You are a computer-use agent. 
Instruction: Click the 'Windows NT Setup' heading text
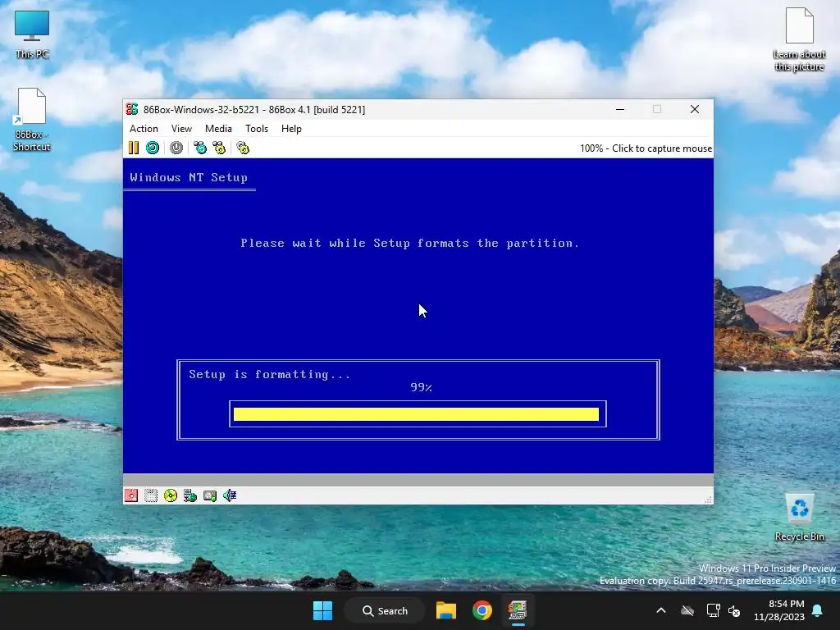coord(189,177)
